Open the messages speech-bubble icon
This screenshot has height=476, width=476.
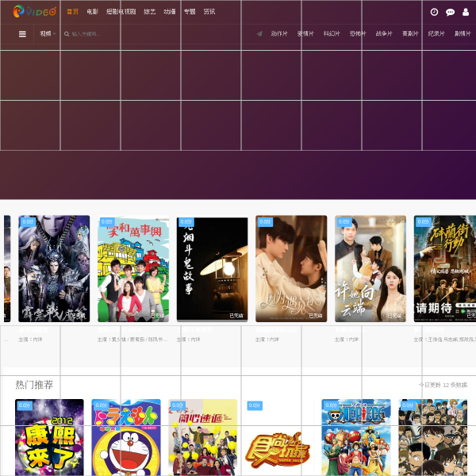tap(450, 12)
